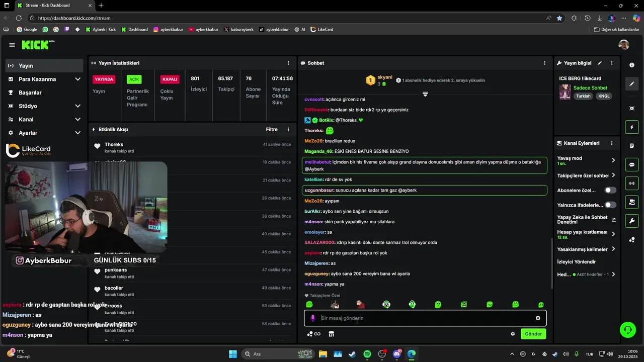Open Etkinlik Akışı three-dot menu

[288, 130]
